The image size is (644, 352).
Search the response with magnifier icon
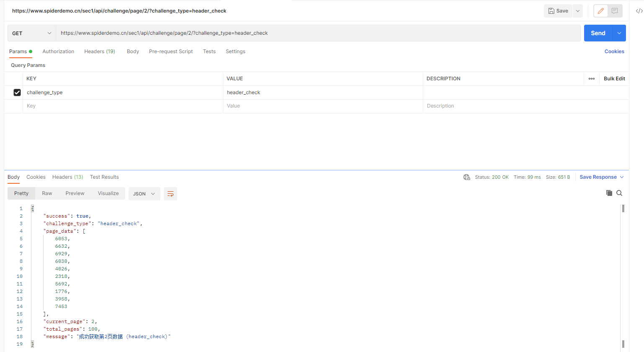pyautogui.click(x=619, y=193)
